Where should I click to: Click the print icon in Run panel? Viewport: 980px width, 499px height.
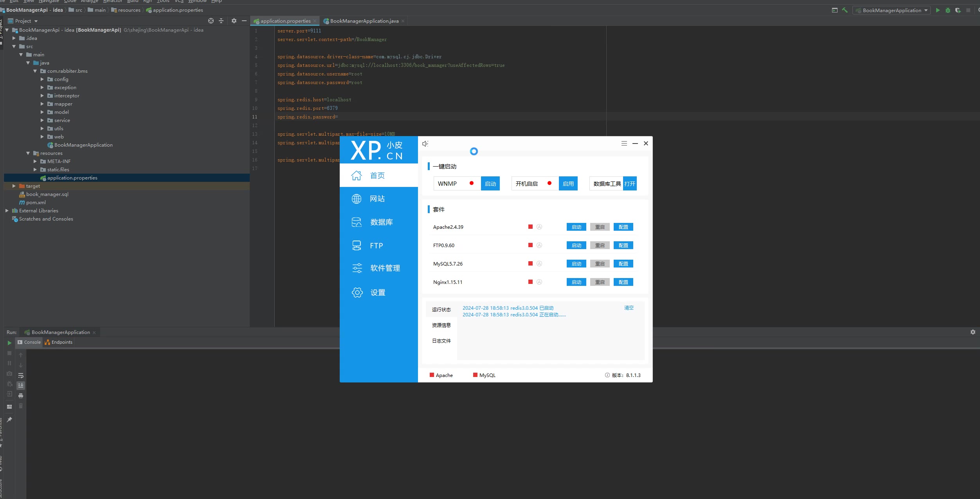[21, 396]
